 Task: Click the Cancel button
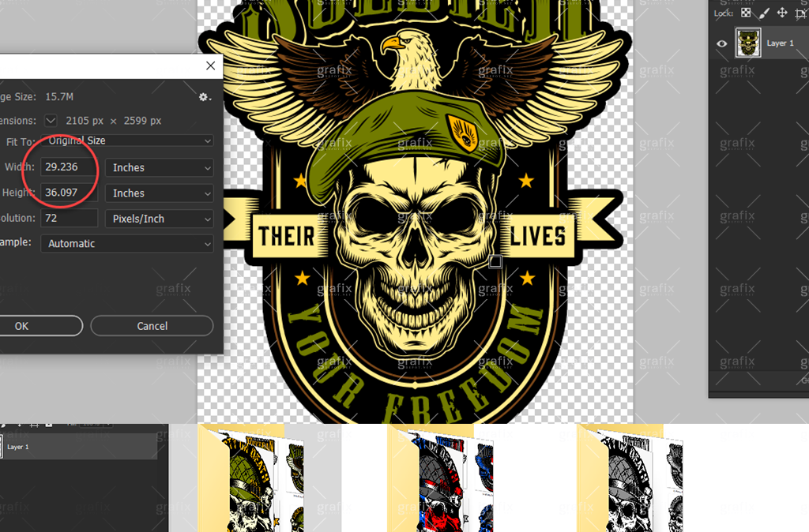pyautogui.click(x=152, y=326)
